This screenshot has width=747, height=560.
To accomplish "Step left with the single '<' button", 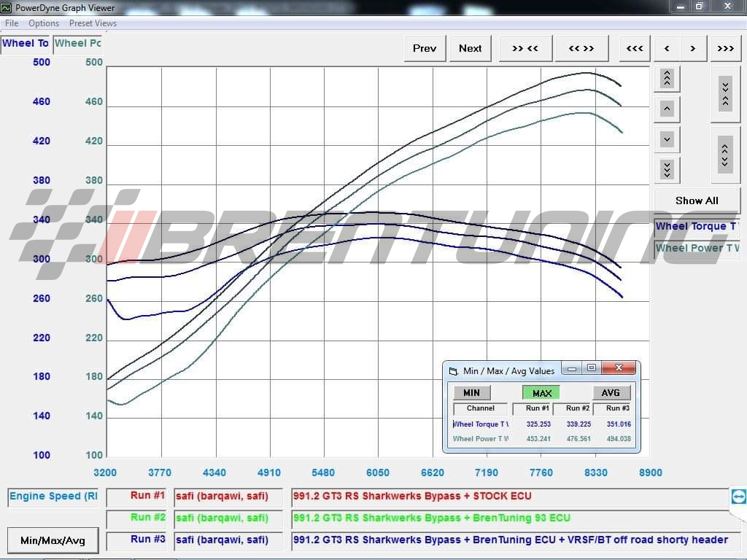I will (x=667, y=48).
